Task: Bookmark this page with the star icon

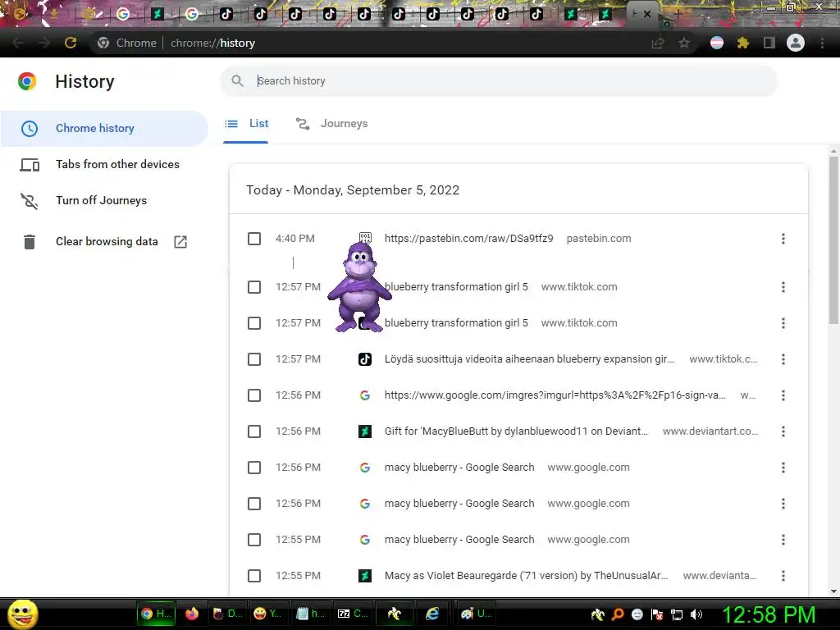Action: coord(684,43)
